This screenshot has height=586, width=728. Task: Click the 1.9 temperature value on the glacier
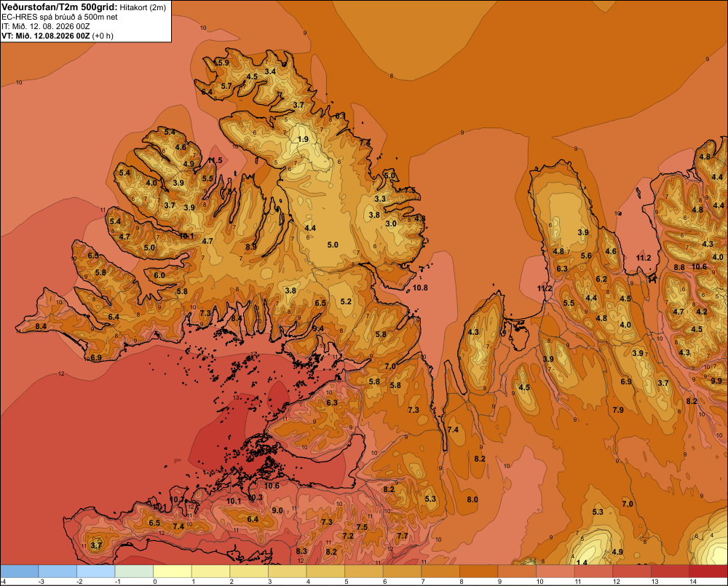click(303, 139)
